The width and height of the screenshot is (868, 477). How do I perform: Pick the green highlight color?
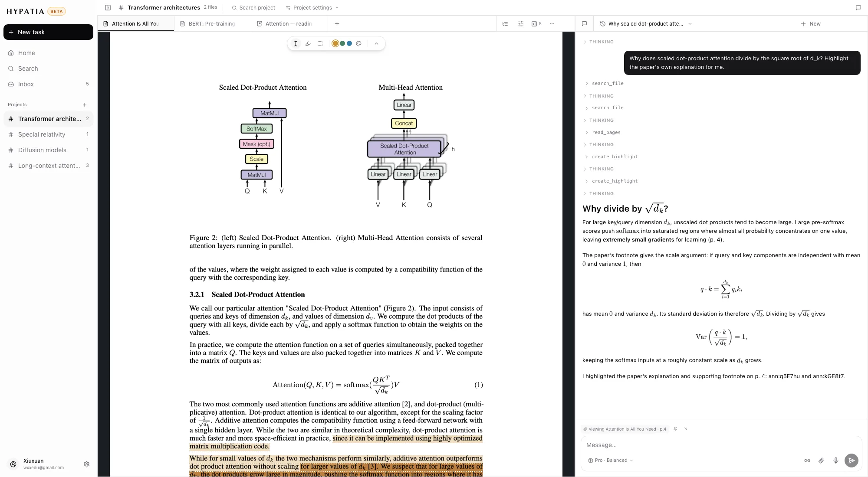pos(342,43)
